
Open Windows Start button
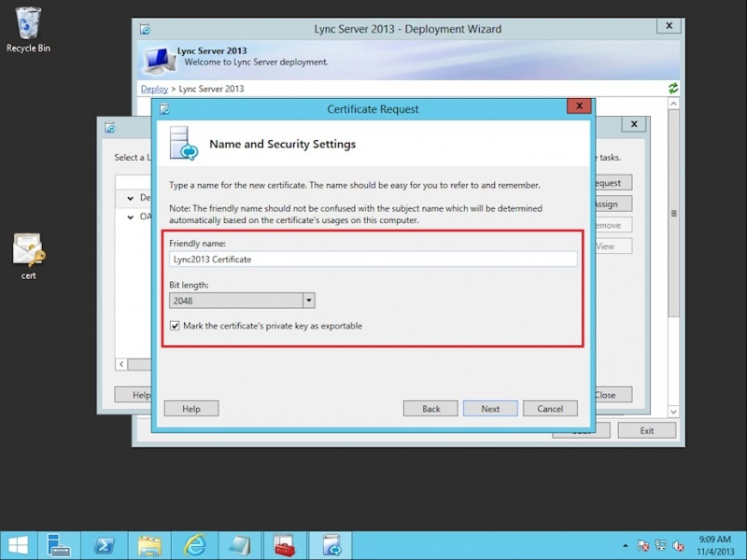18,545
